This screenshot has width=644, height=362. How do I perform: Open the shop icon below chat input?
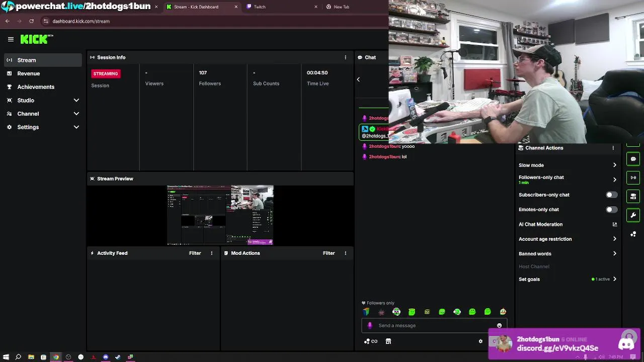point(388,341)
